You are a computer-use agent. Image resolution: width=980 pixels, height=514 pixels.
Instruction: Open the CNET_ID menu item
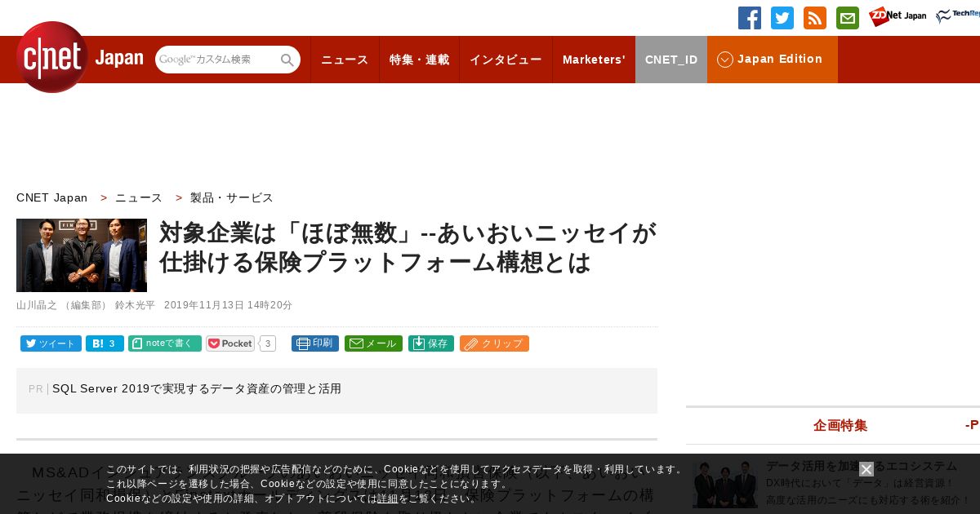click(671, 60)
